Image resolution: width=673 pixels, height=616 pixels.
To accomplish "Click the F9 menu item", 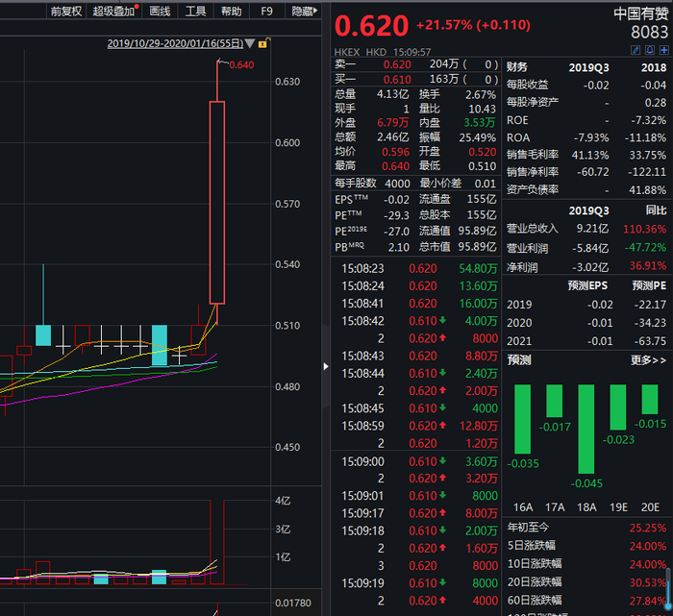I will click(266, 12).
